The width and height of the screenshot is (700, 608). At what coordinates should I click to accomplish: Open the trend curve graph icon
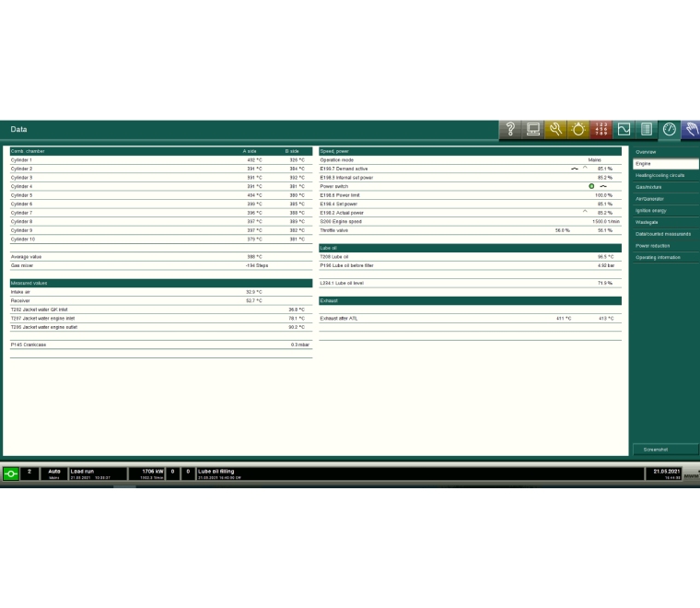point(624,129)
